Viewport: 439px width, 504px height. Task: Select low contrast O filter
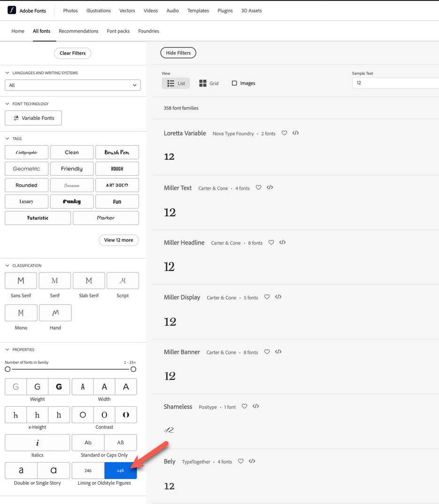(83, 415)
